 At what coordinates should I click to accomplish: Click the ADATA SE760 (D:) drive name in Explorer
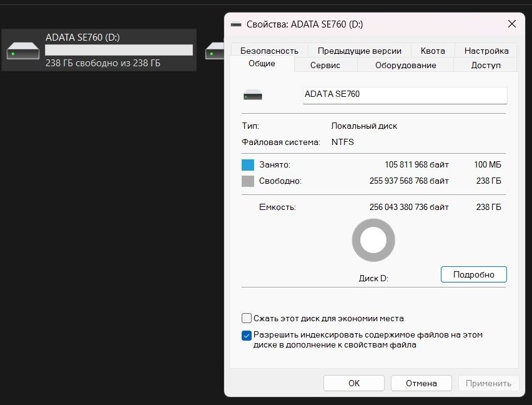[x=82, y=37]
